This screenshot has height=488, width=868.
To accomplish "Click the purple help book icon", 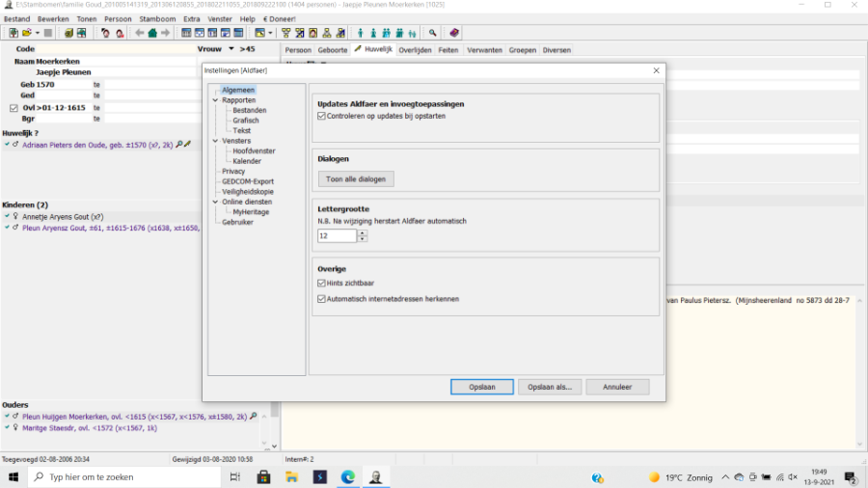I will [x=454, y=33].
